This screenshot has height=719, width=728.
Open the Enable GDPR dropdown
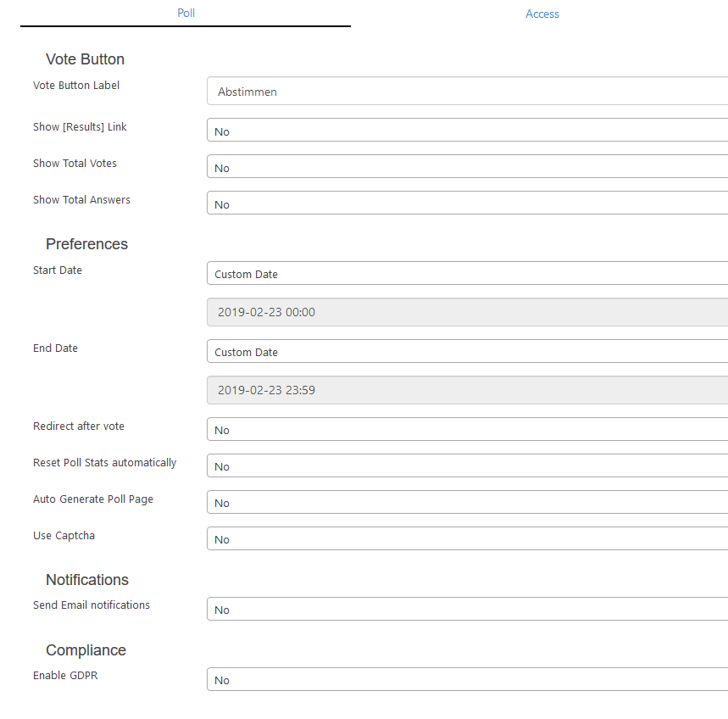tap(467, 679)
